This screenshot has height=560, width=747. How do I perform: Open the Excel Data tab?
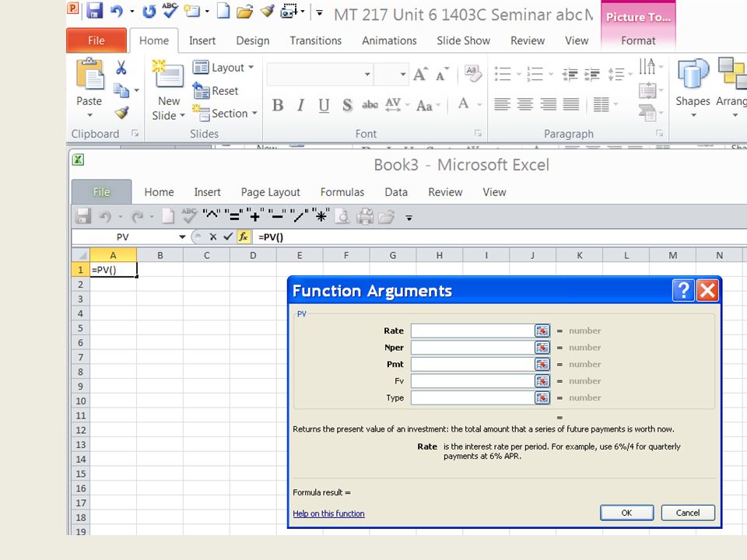click(396, 192)
